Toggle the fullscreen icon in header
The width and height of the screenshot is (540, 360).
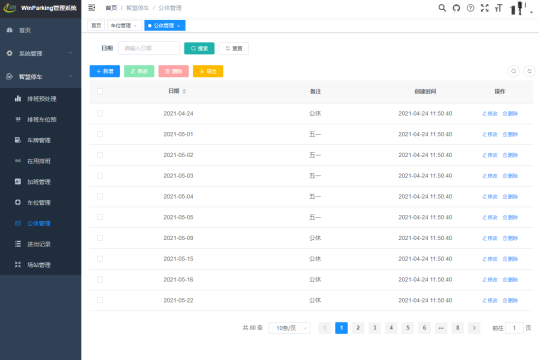485,8
